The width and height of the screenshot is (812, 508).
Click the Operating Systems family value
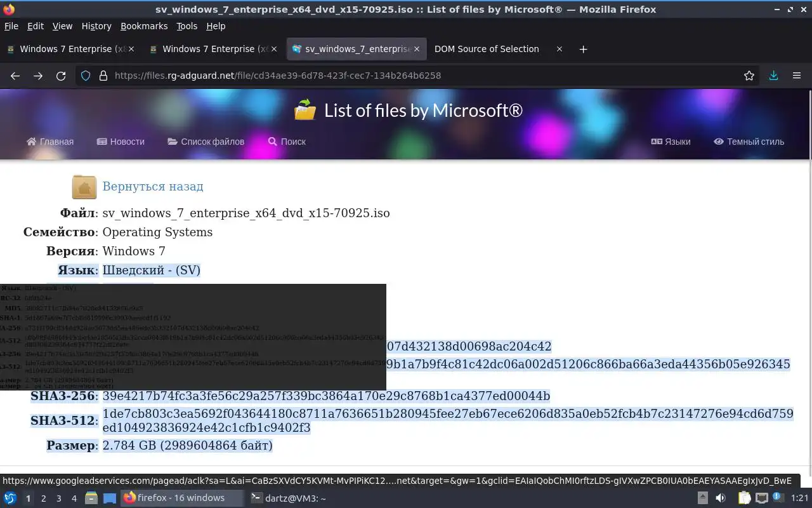click(157, 232)
